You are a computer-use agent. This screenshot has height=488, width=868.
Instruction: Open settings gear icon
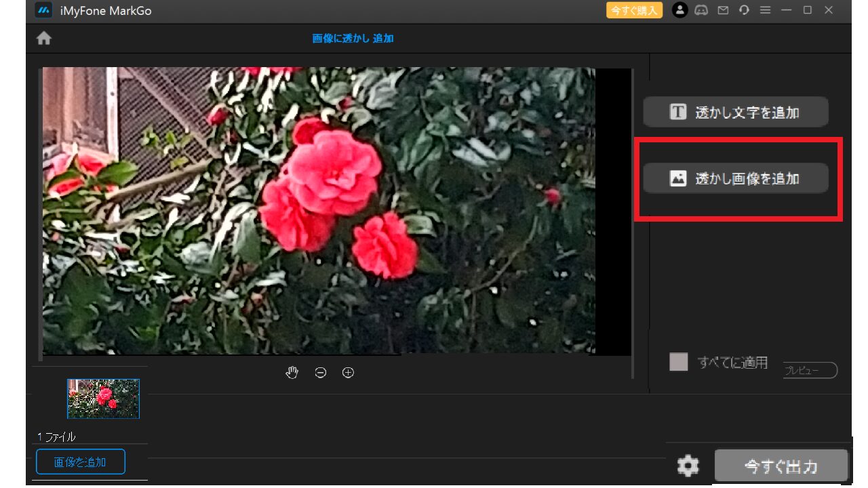[x=688, y=466]
